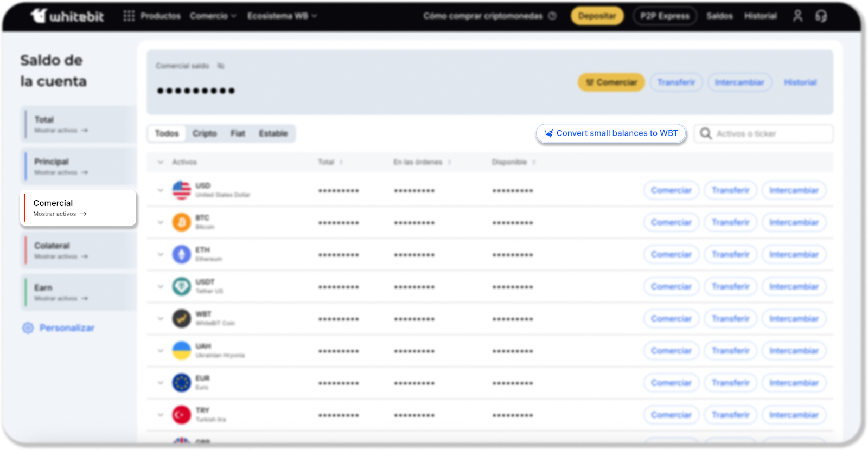Expand the USD asset row
The image size is (868, 450).
(161, 190)
